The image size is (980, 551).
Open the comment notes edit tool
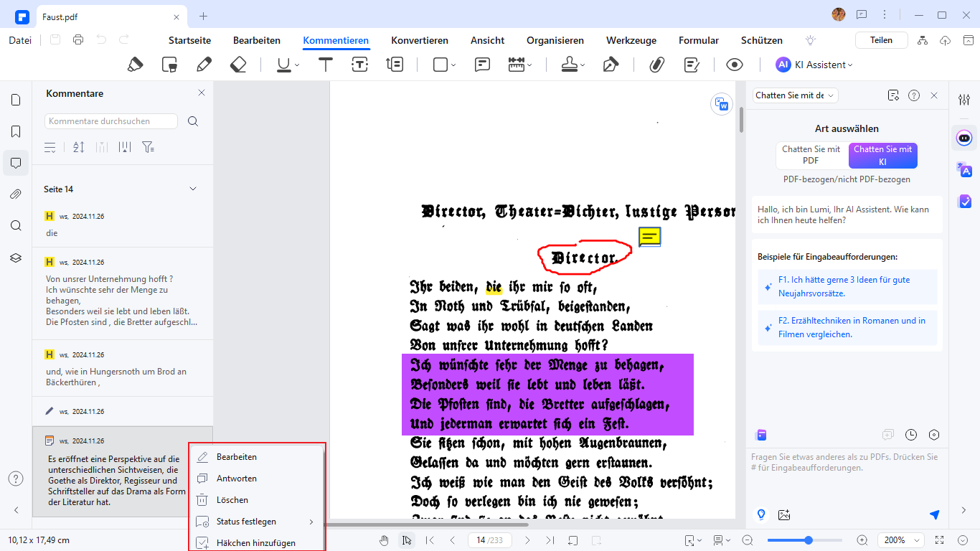(x=692, y=65)
